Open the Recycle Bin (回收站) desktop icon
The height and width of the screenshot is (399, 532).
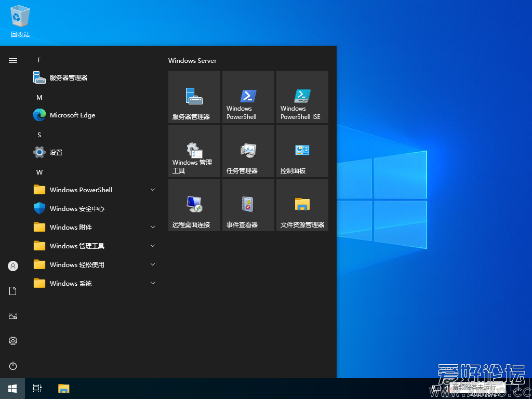pos(20,21)
